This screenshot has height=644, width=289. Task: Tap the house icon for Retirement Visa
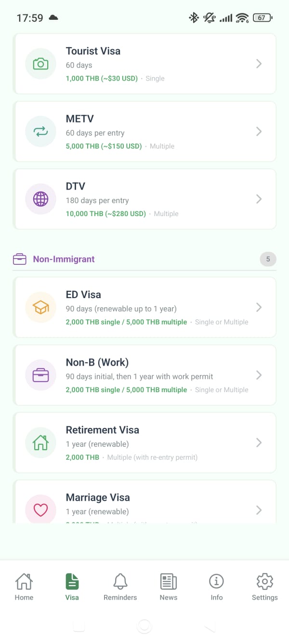click(40, 442)
